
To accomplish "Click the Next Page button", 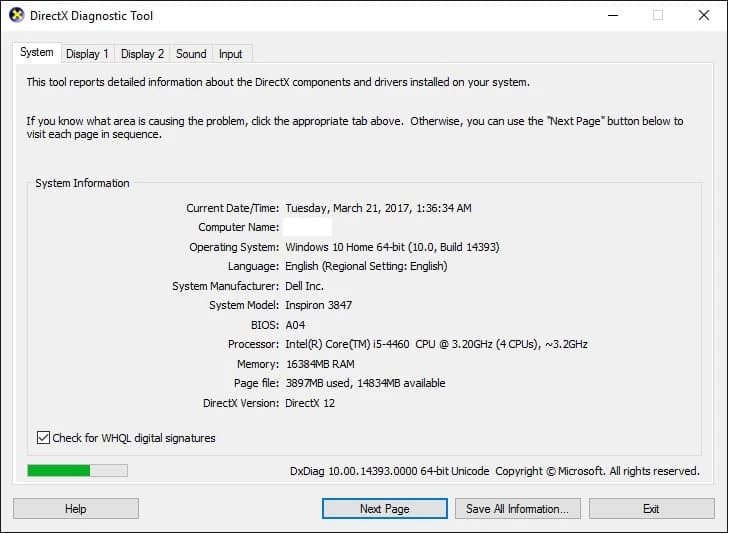I will tap(385, 509).
